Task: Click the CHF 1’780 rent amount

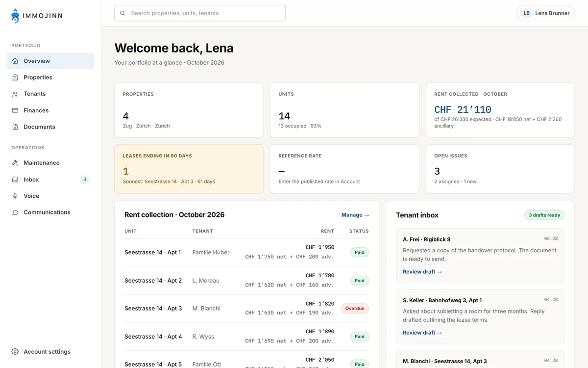Action: click(320, 276)
